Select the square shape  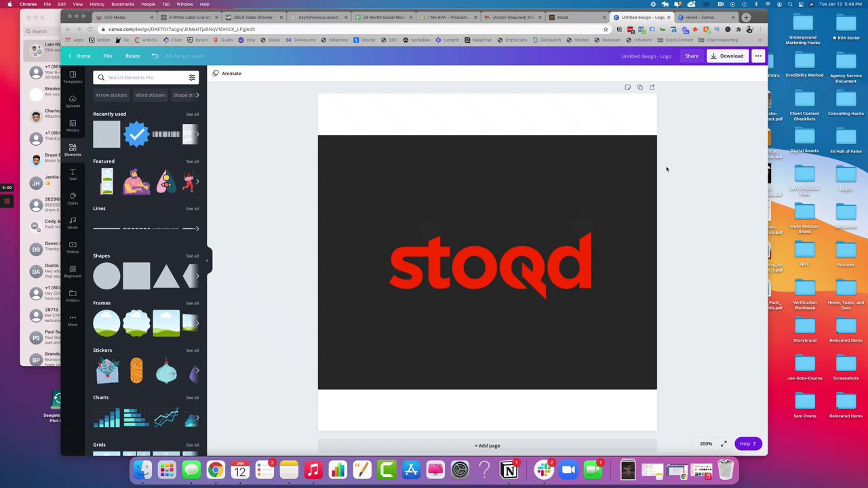coord(136,276)
